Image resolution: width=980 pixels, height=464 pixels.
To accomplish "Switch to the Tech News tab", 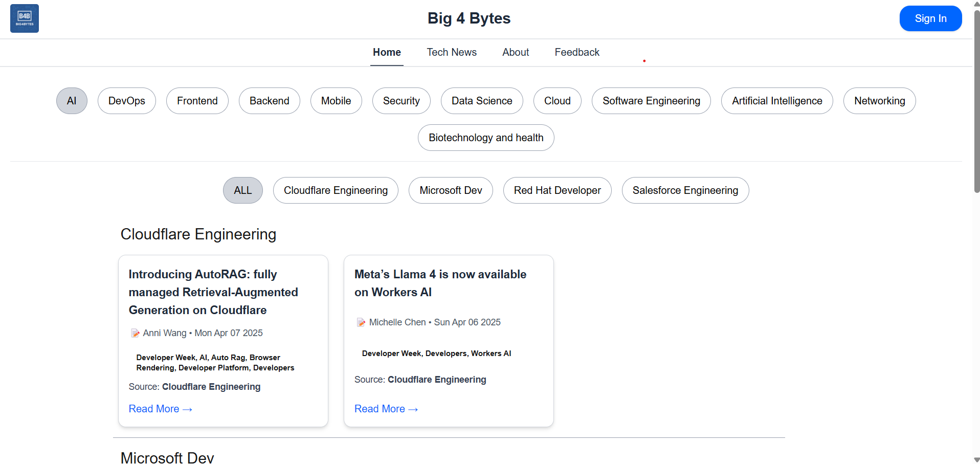I will (x=452, y=52).
